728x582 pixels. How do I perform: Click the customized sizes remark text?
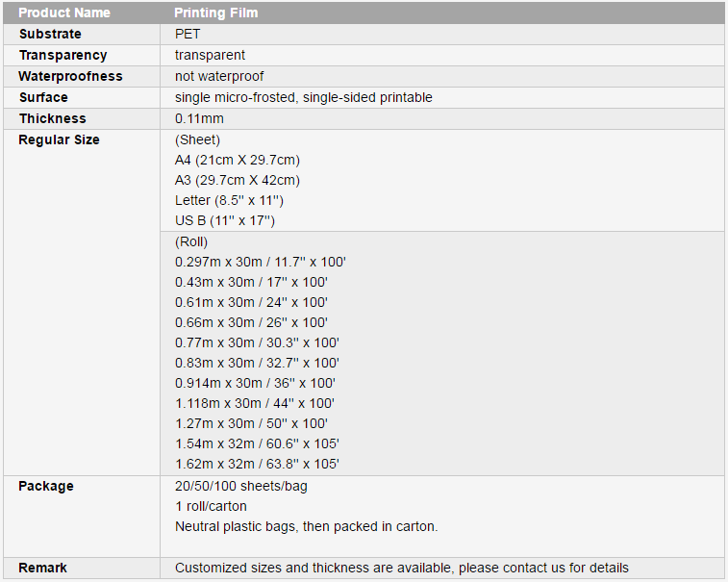click(402, 569)
